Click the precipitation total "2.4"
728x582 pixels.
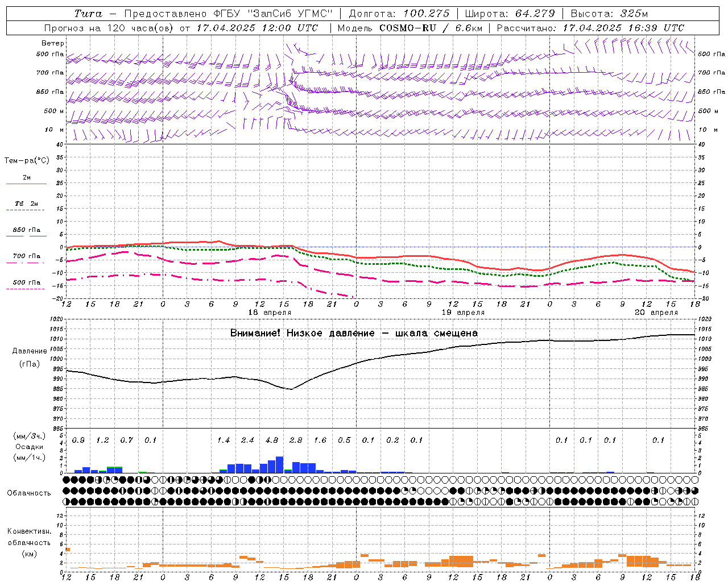click(247, 440)
